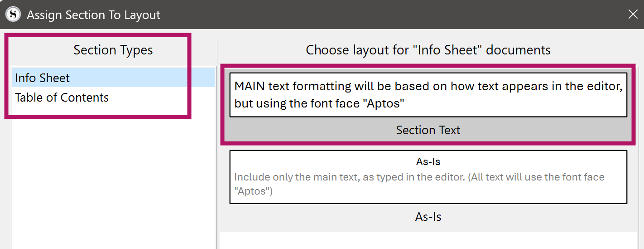Viewport: 644px width, 249px height.
Task: Click the "Aptos" font name in As-Is description
Action: (254, 191)
